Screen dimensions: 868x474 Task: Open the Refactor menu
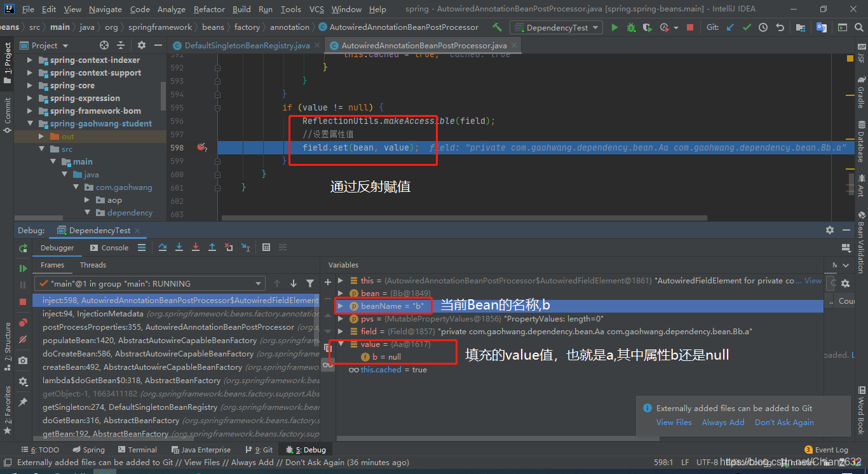pos(210,9)
